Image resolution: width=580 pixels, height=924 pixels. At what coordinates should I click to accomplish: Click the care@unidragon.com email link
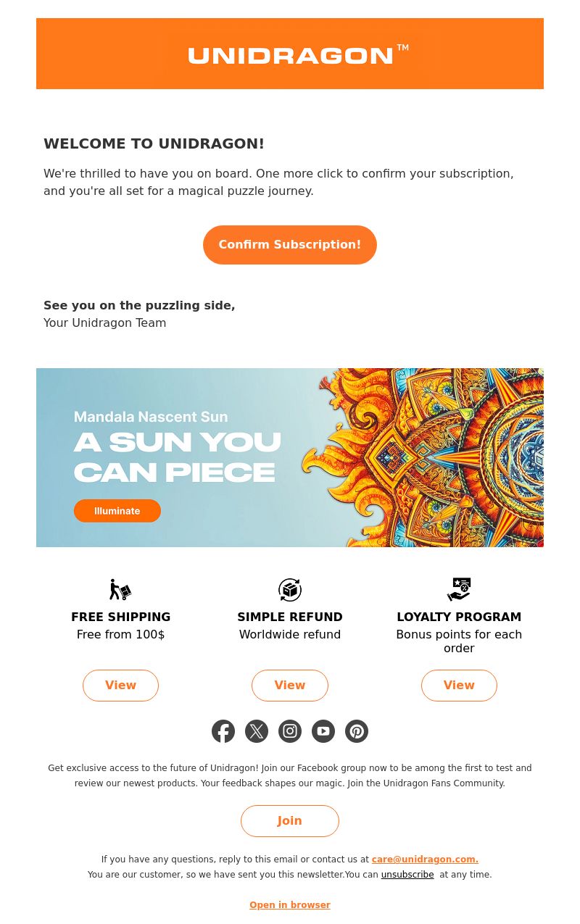[x=425, y=860]
